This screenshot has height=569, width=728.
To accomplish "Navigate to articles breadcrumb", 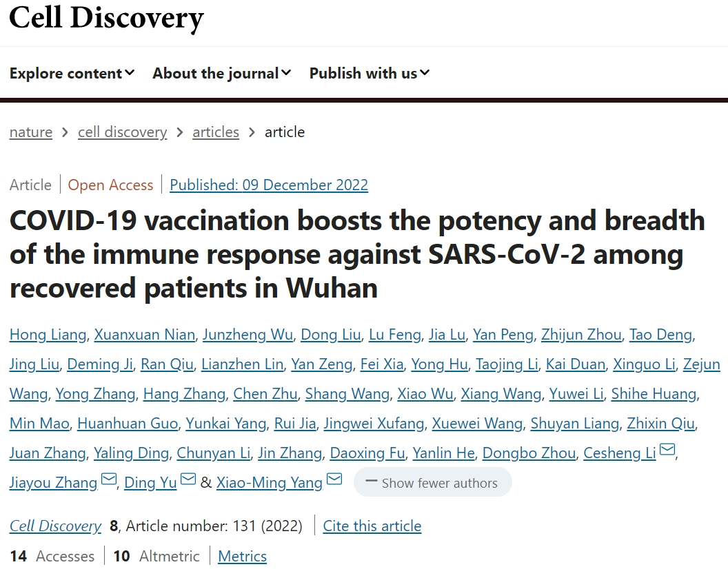I will (216, 132).
